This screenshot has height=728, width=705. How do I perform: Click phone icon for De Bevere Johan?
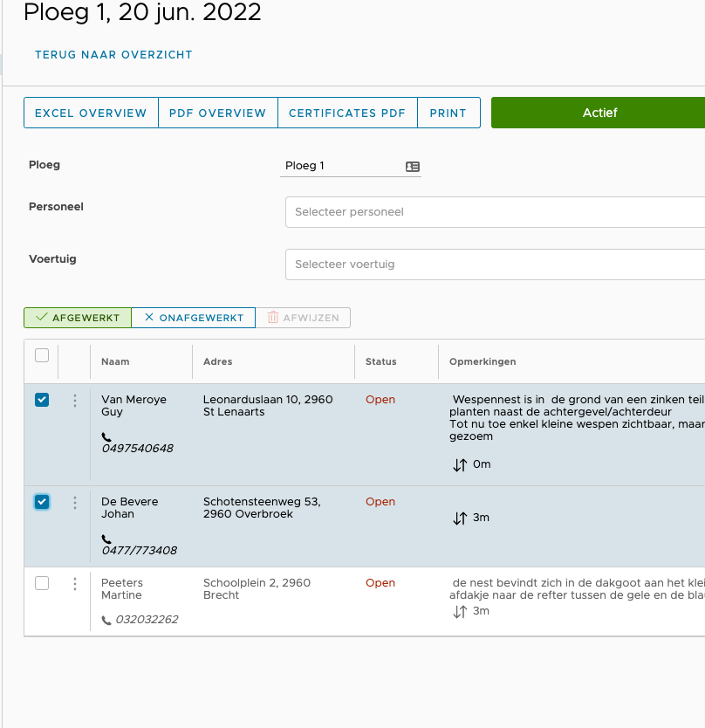[x=106, y=539]
